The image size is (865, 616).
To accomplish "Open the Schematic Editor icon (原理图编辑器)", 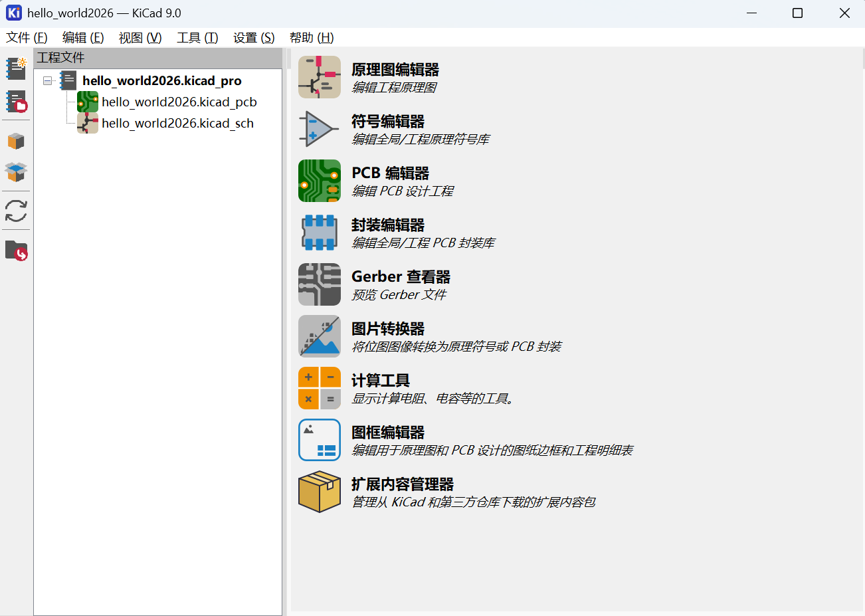I will (x=320, y=77).
